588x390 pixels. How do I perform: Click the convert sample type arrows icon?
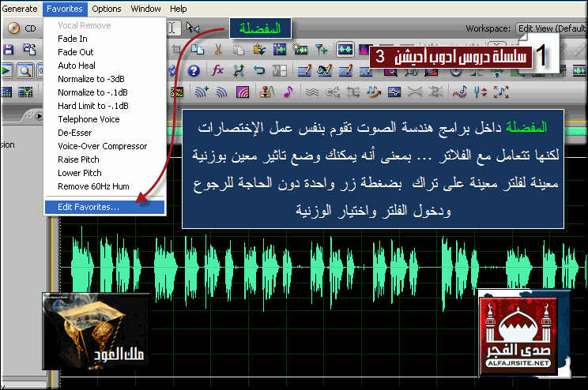coord(239,71)
